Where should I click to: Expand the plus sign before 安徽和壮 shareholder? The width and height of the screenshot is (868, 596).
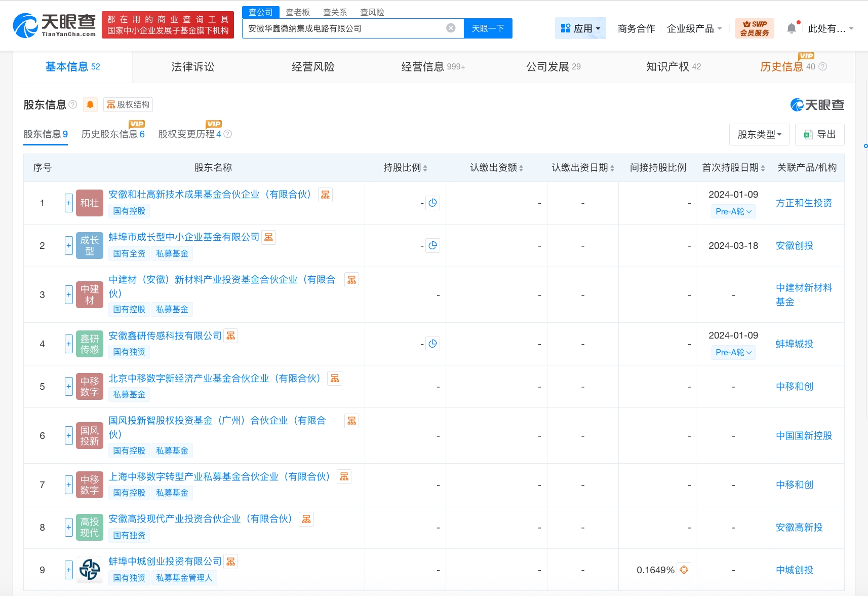[x=68, y=202]
